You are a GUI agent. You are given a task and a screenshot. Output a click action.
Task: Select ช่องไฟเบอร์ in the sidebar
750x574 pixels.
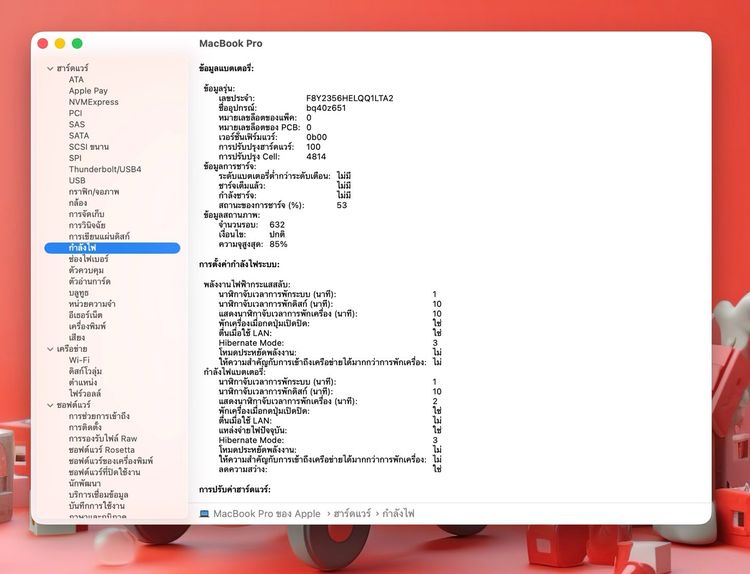coord(88,259)
